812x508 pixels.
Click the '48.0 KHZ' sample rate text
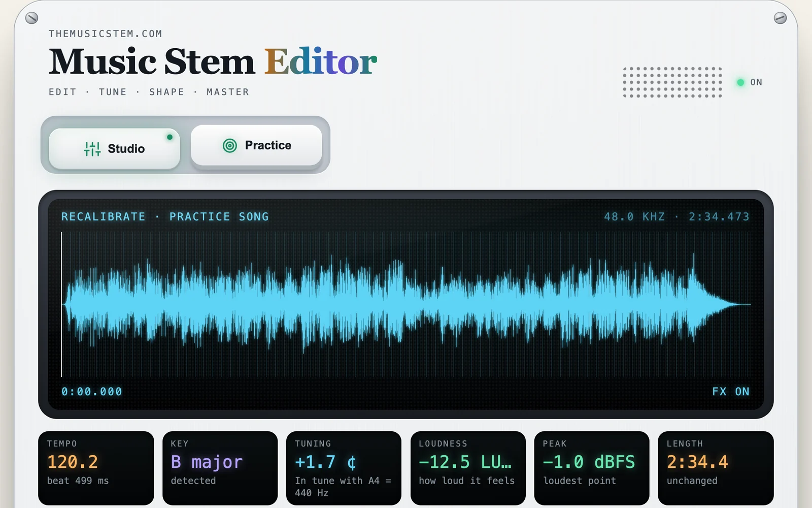tap(634, 217)
